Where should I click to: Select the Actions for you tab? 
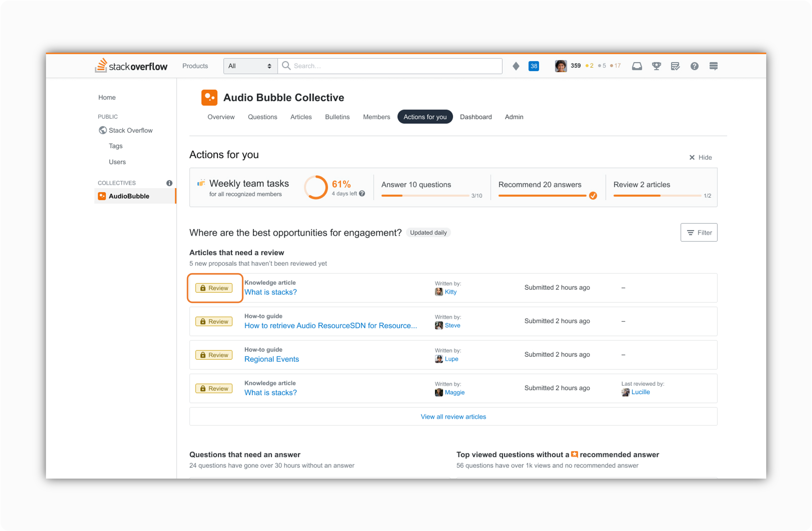pos(425,117)
